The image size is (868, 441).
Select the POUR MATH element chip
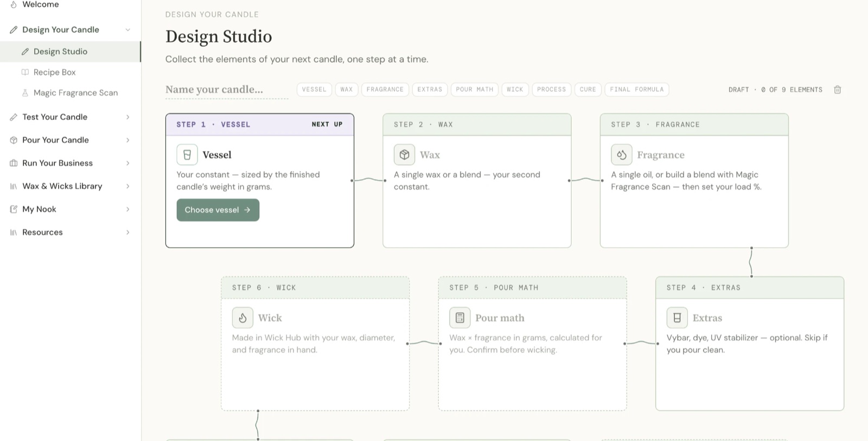pos(475,90)
